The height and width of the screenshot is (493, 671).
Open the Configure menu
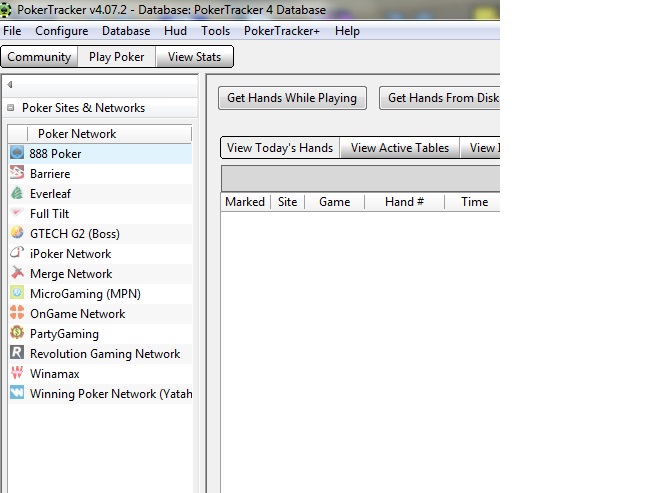tap(62, 31)
